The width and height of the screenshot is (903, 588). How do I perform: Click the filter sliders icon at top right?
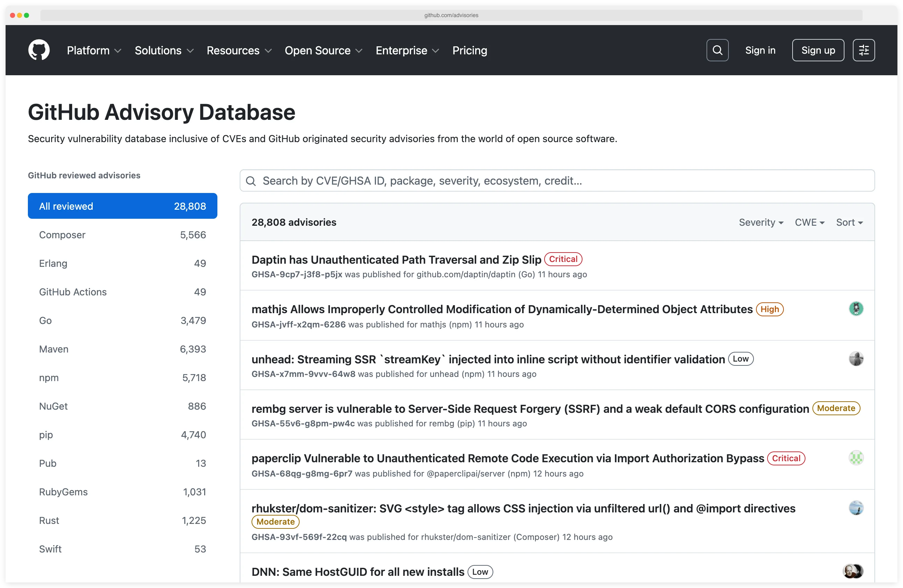pos(864,50)
